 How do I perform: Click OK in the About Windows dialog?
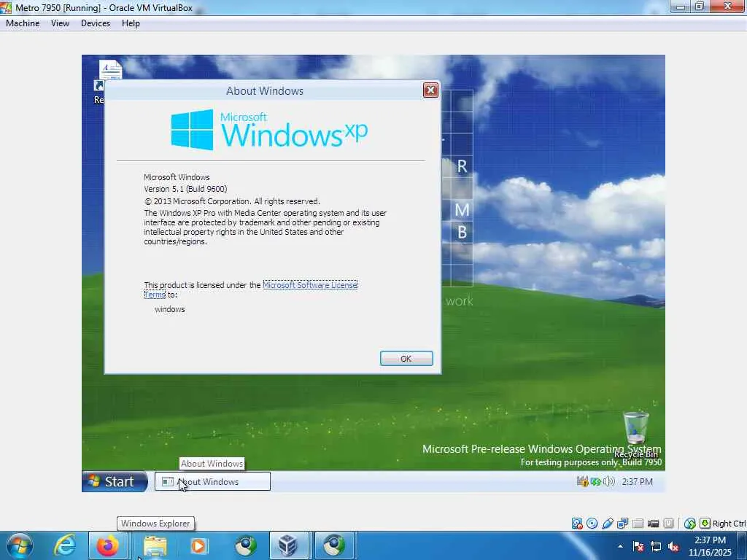[406, 359]
